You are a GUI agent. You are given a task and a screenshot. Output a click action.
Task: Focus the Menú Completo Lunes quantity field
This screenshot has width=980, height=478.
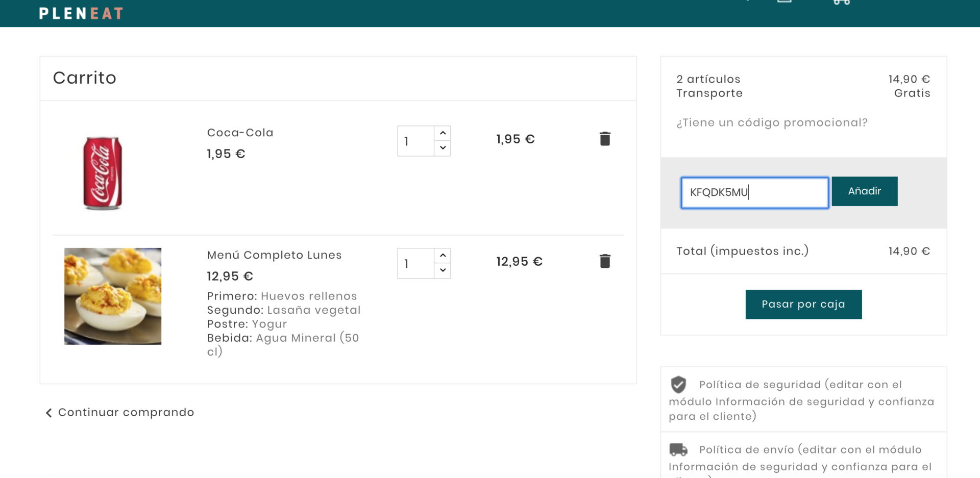tap(416, 264)
